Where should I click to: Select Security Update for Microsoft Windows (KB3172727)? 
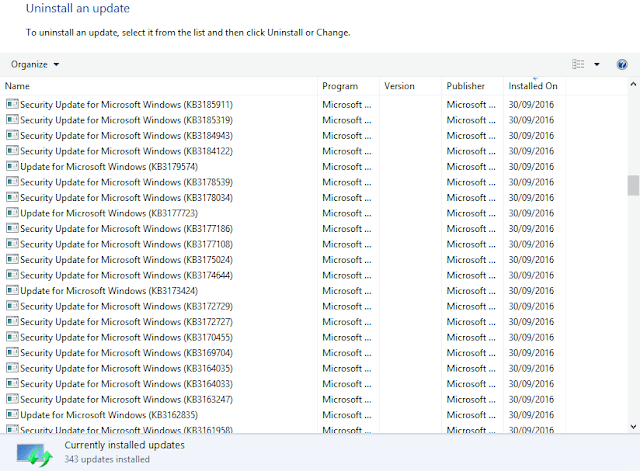[x=127, y=322]
